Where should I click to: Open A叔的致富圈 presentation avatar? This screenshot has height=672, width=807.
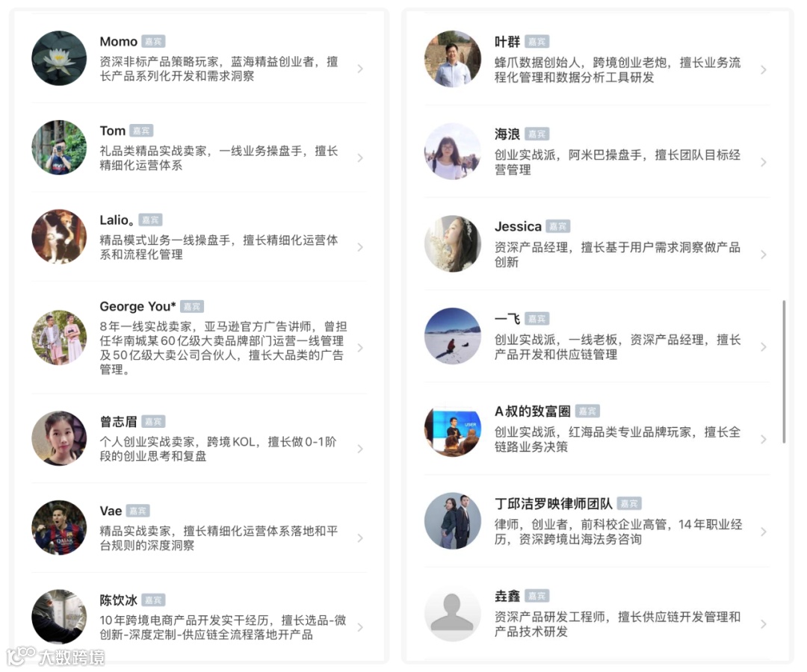tap(452, 429)
